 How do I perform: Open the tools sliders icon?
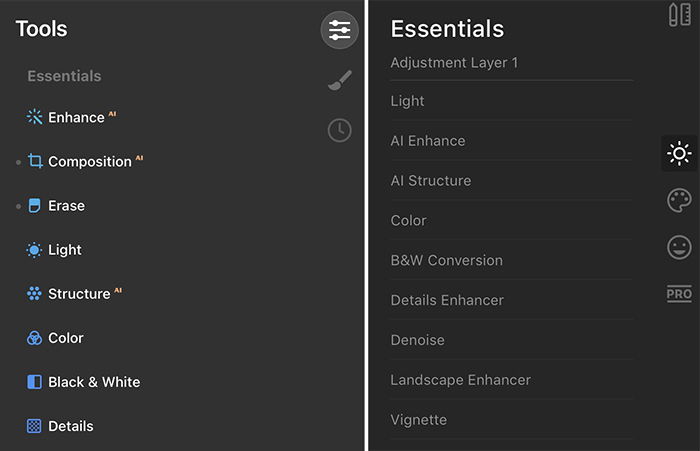[x=339, y=30]
